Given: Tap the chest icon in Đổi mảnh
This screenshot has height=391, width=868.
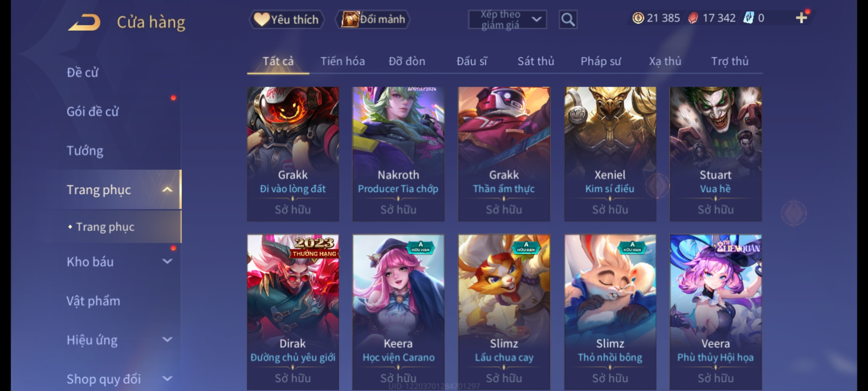Looking at the screenshot, I should (x=349, y=19).
